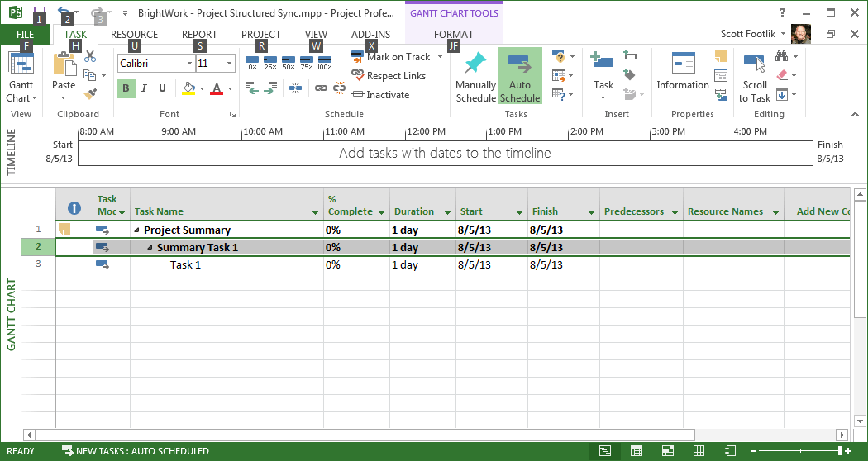
Task: Click the Scroll to Task icon
Action: [754, 74]
